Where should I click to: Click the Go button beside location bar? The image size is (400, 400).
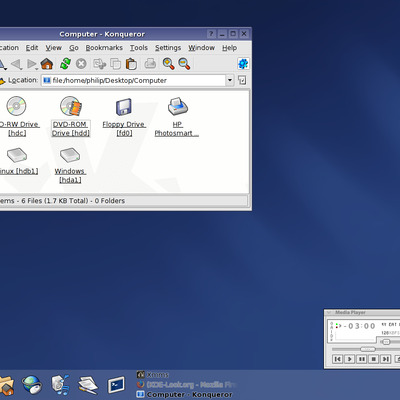click(242, 80)
